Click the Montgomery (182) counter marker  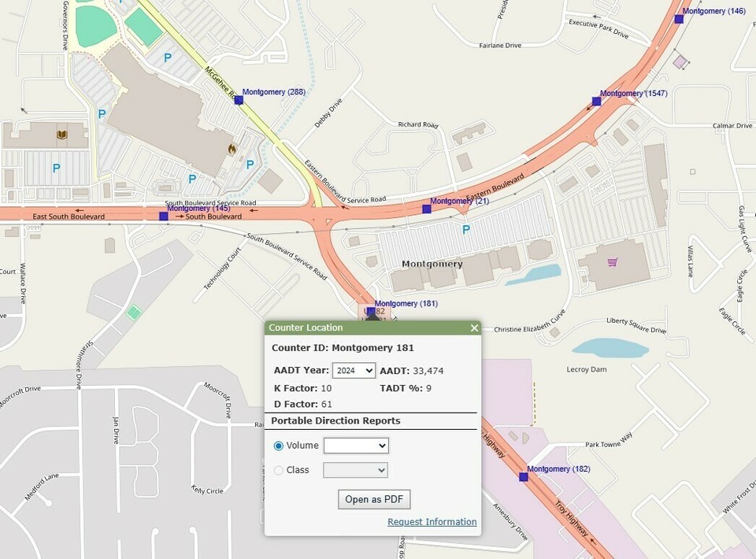[523, 476]
